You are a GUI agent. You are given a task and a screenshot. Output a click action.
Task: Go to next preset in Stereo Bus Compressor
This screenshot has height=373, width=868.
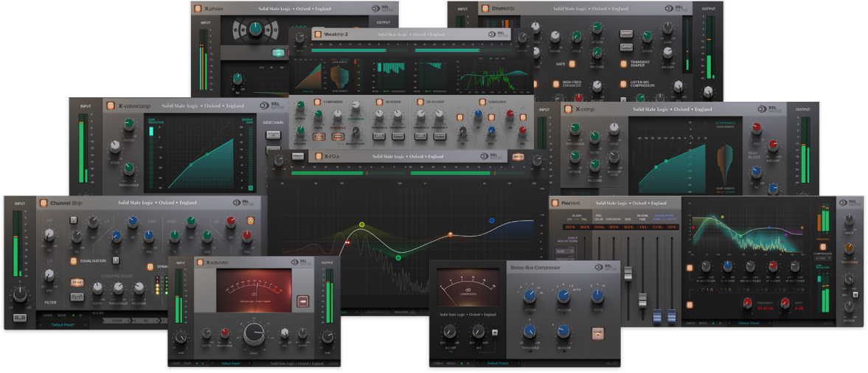tap(518, 363)
